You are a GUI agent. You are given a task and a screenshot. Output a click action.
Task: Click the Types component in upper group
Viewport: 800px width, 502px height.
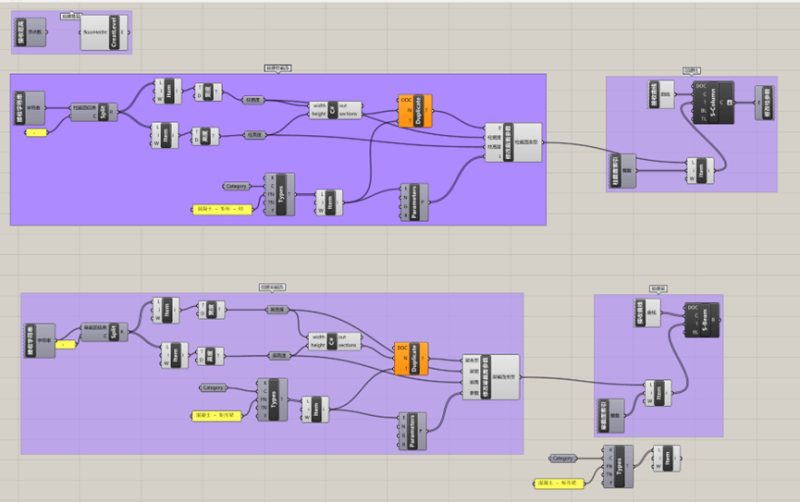click(284, 195)
